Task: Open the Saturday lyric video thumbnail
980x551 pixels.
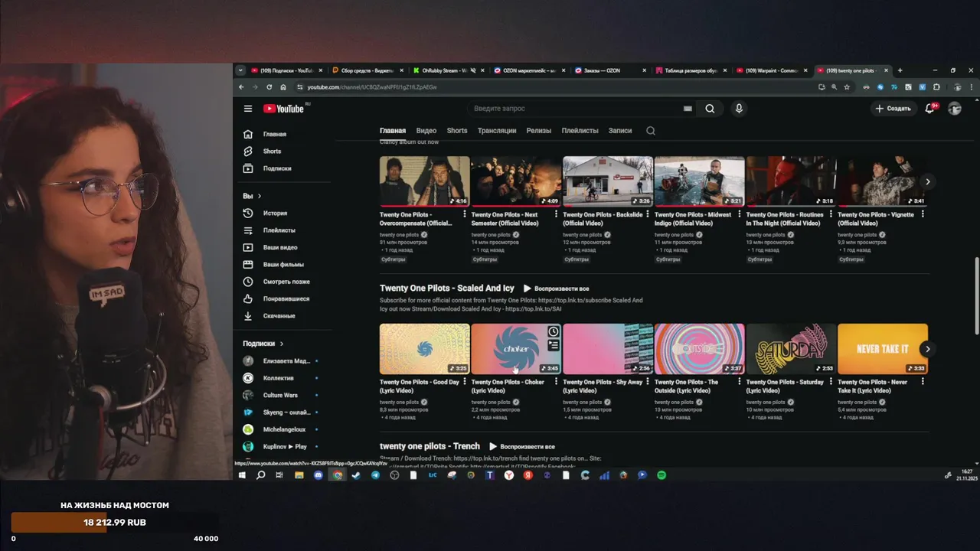Action: [791, 349]
